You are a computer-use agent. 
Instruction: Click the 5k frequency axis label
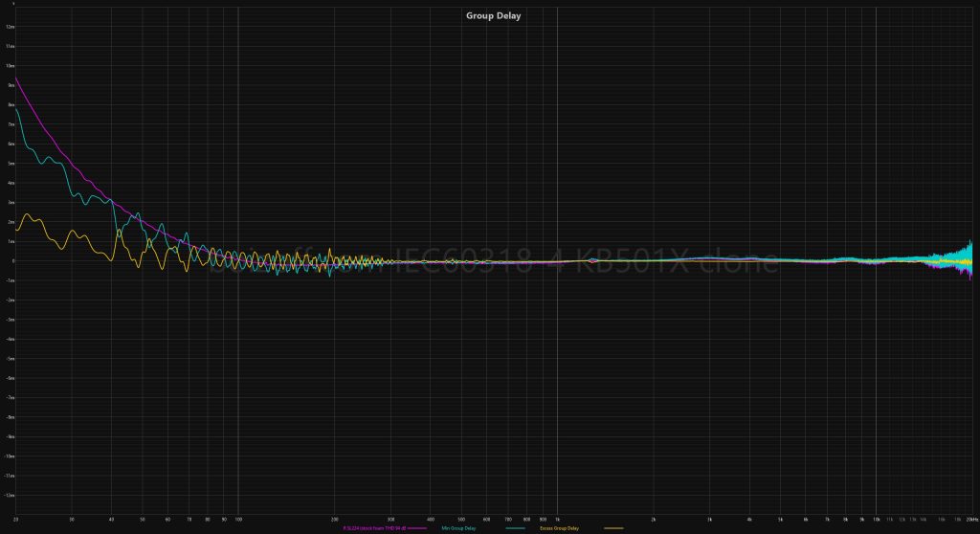point(780,518)
